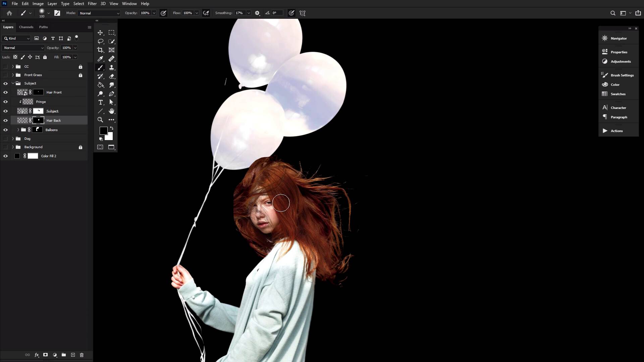Collapse the Subject group
This screenshot has width=644, height=362.
coord(12,83)
